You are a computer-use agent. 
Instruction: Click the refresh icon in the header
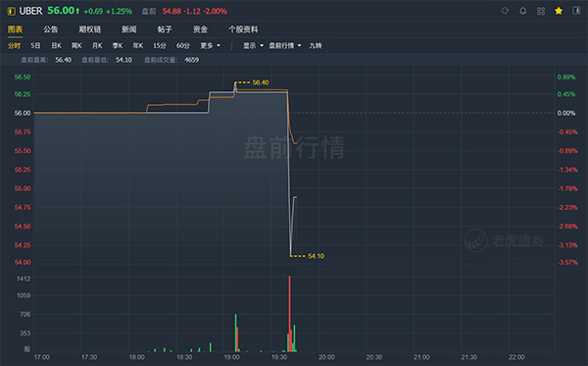tap(505, 11)
